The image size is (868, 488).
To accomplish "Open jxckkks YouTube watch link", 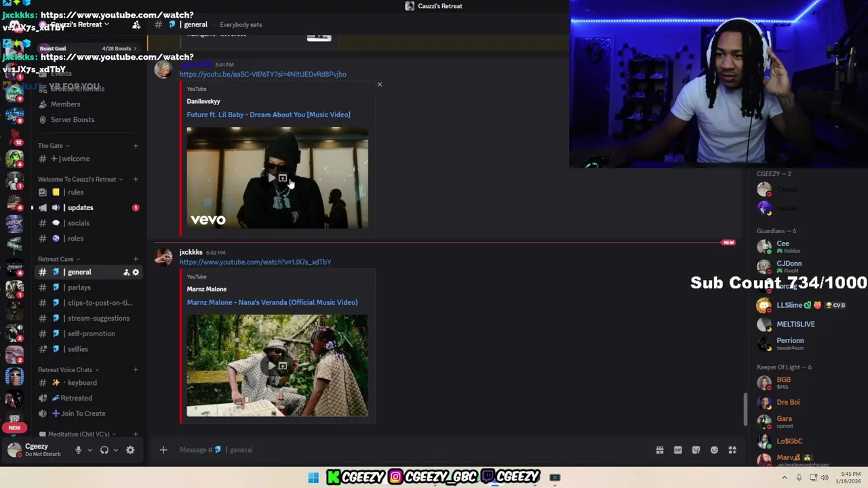I will 256,262.
